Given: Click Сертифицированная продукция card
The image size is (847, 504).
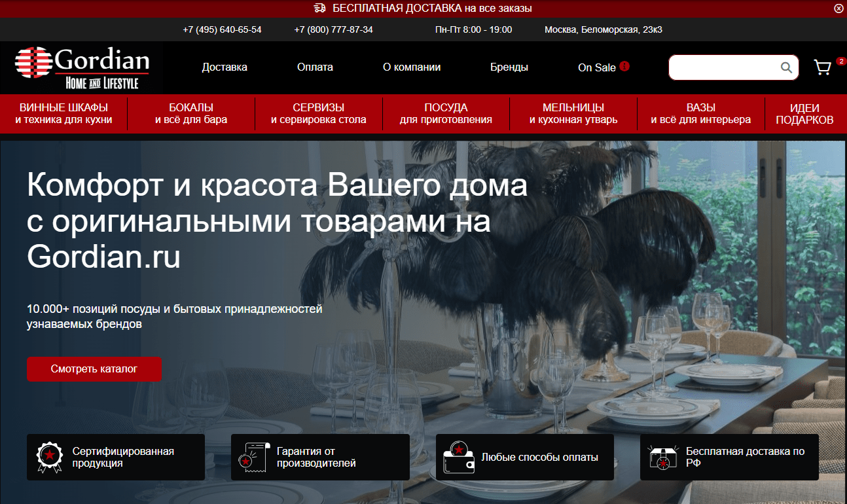Looking at the screenshot, I should [116, 457].
